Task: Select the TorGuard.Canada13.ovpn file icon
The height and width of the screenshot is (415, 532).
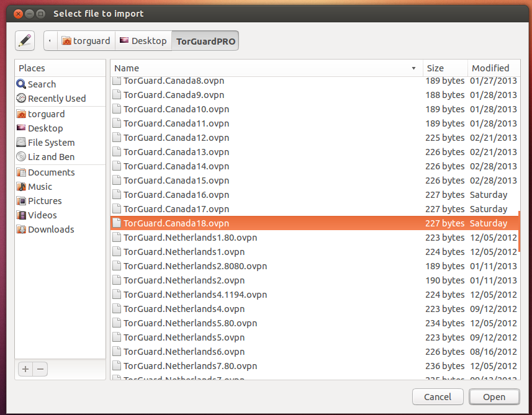Action: pos(117,151)
